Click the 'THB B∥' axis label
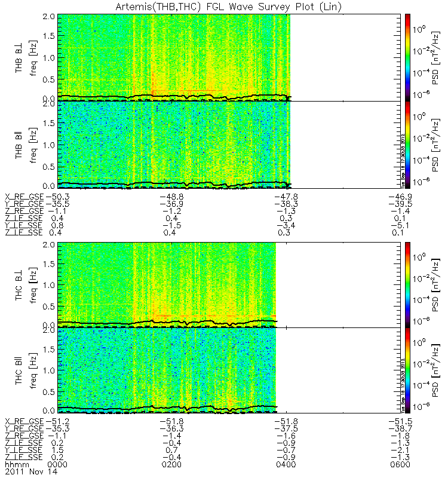Viewport: 448px width, 478px height. point(19,146)
